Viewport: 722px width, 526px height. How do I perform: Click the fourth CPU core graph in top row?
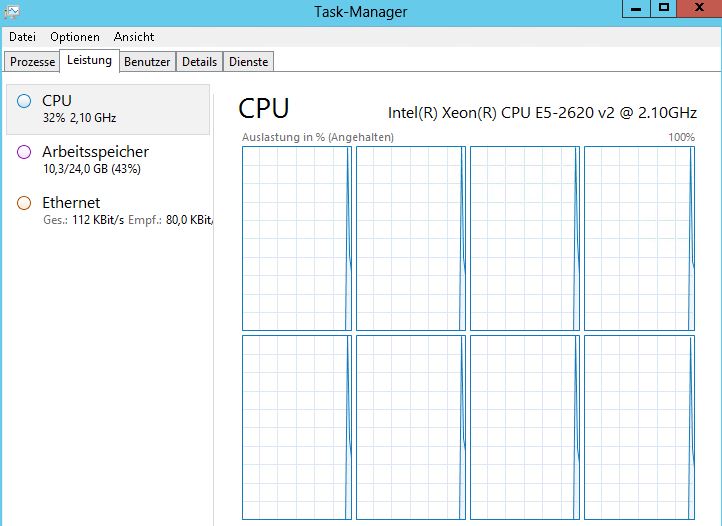[x=640, y=238]
